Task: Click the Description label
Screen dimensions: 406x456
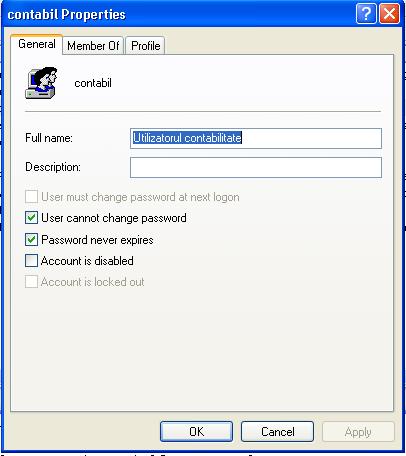Action: coord(53,167)
